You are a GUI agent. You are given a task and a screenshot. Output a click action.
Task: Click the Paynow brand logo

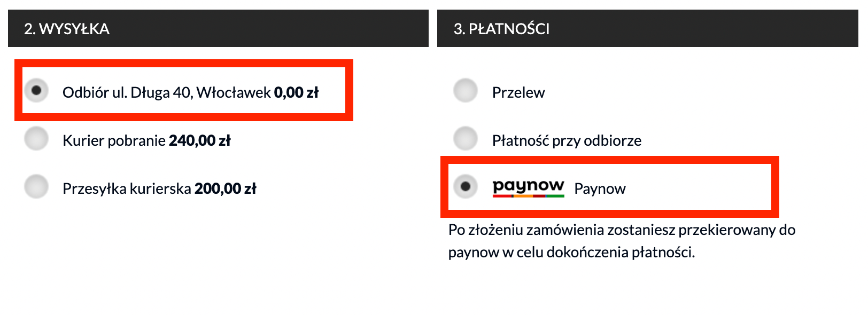(x=528, y=188)
